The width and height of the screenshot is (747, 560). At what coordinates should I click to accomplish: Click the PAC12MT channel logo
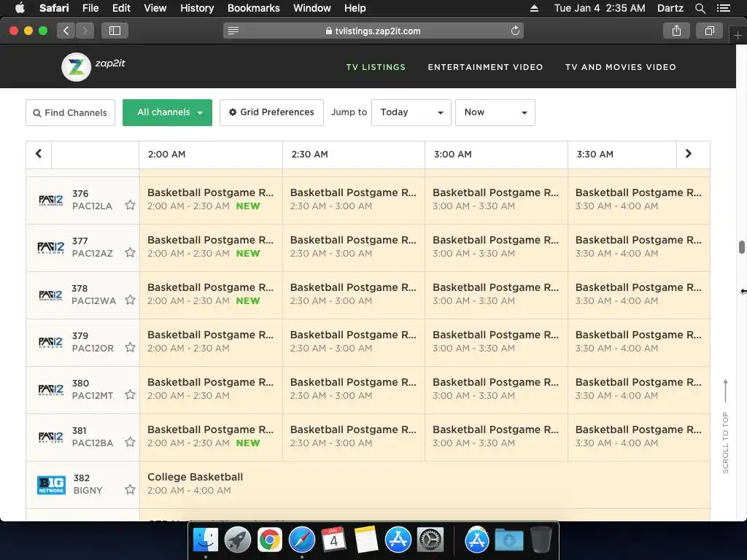[51, 390]
